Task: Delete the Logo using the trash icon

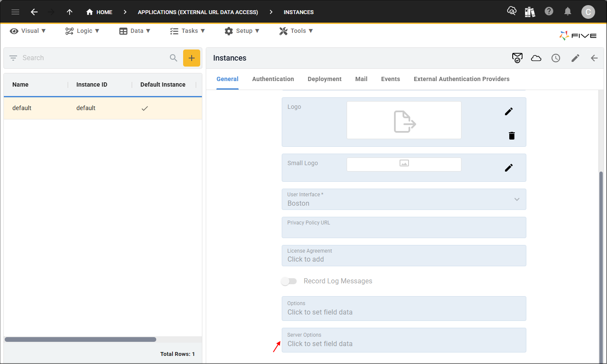Action: click(512, 135)
